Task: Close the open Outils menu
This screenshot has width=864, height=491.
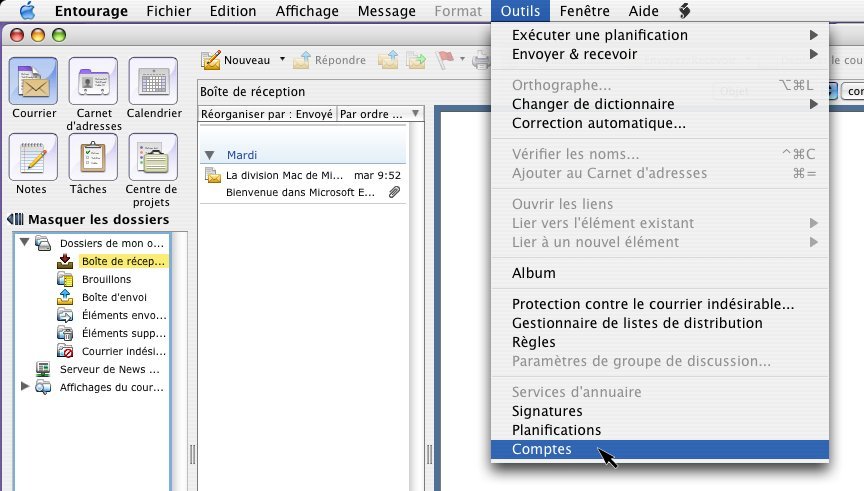Action: point(520,11)
